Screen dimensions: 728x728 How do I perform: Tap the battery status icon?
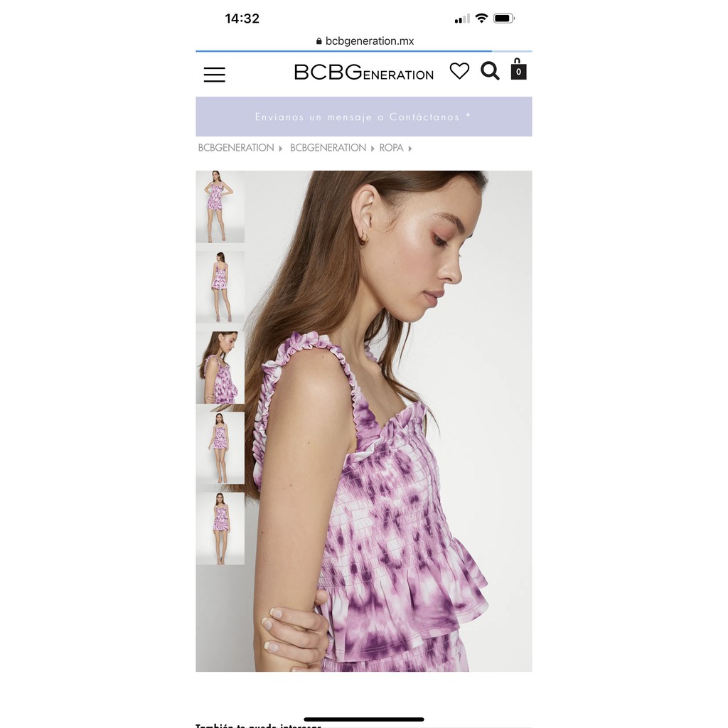tap(504, 18)
